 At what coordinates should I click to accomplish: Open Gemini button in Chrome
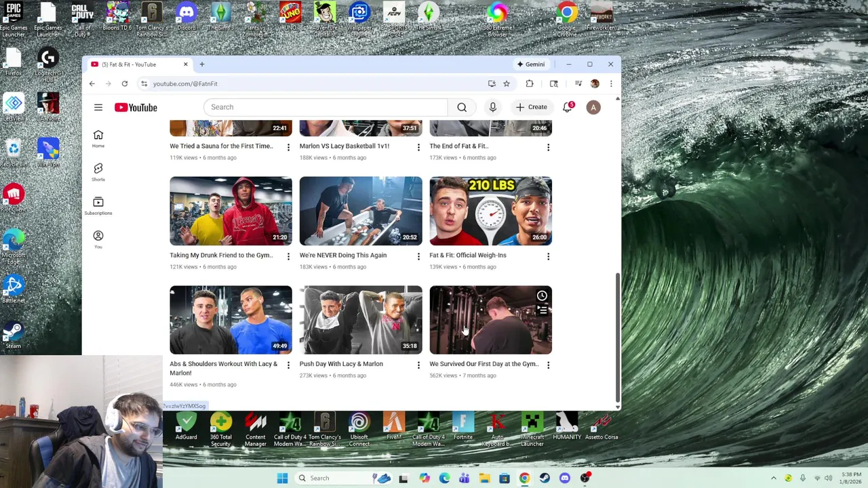coord(530,64)
